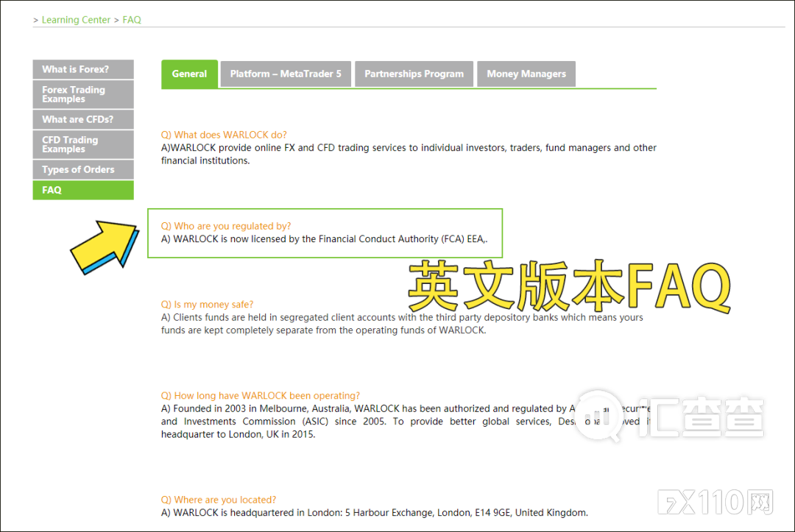Click "How long have WARLOCK been operating?"
Image resolution: width=795 pixels, height=532 pixels.
coord(261,396)
